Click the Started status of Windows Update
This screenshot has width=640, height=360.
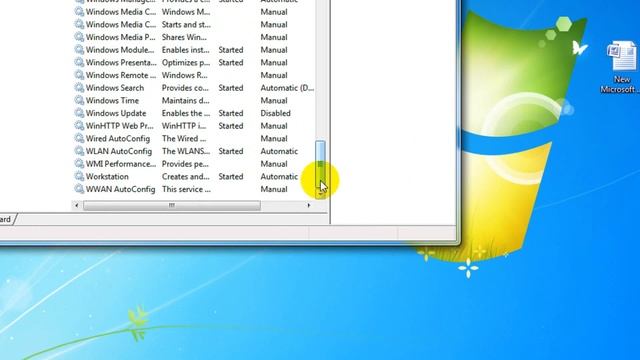231,113
